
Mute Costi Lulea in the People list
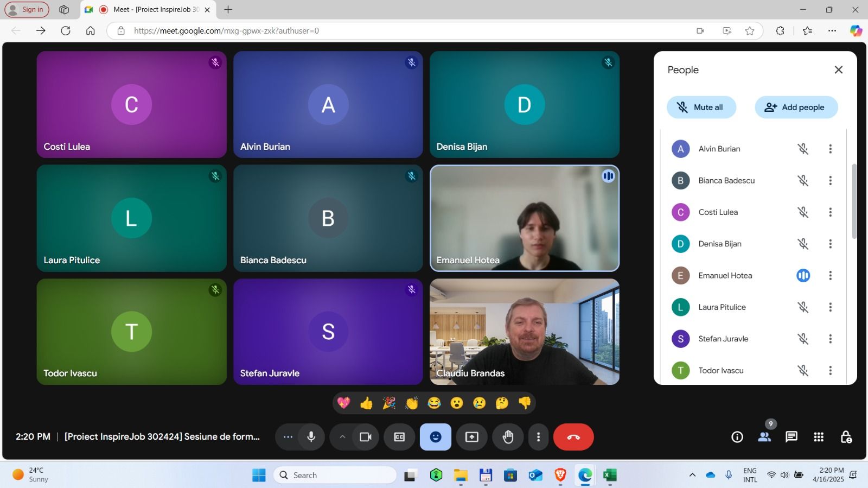803,212
